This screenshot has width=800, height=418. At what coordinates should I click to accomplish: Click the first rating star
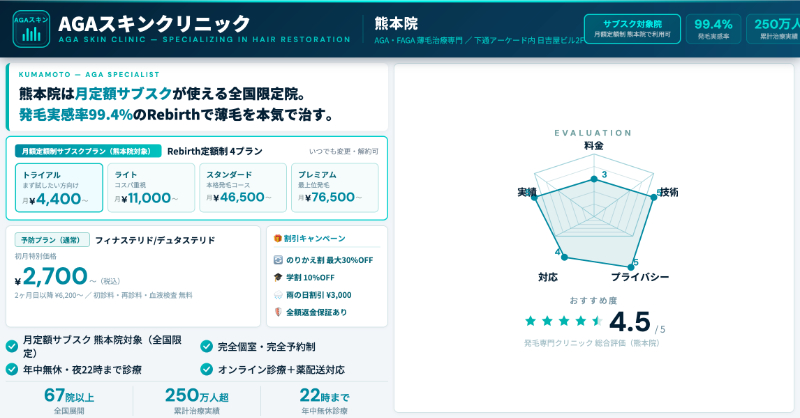531,321
